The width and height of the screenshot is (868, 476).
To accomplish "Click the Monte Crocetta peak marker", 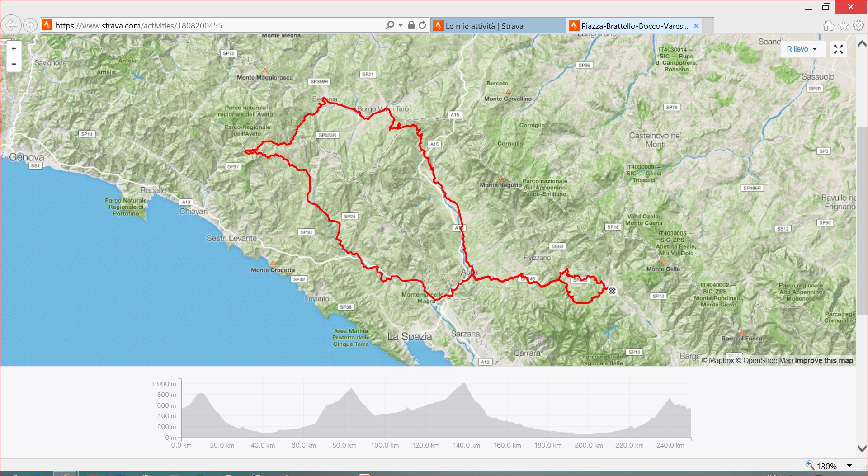I will 273,263.
